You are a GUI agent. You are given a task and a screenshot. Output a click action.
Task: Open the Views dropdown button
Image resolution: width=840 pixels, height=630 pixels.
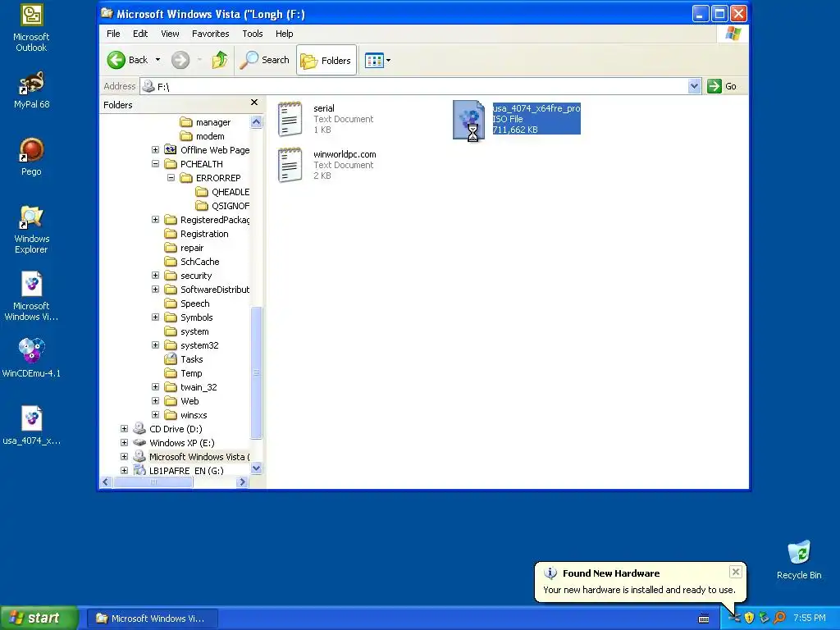tap(377, 60)
